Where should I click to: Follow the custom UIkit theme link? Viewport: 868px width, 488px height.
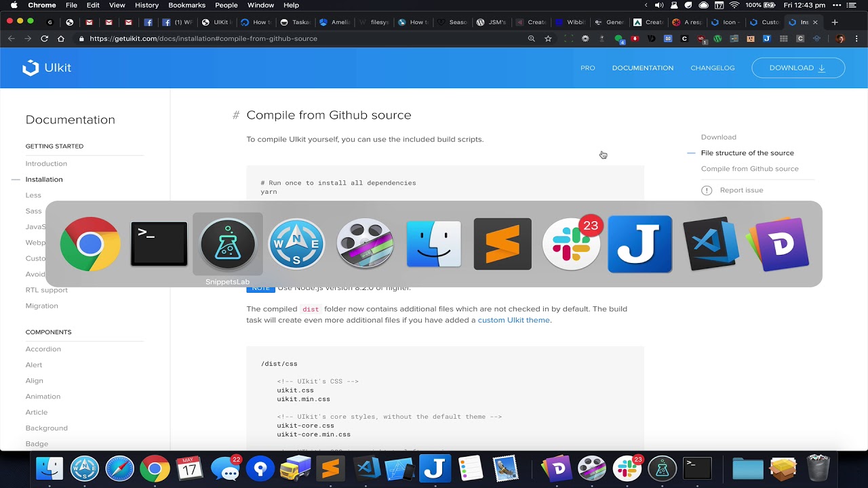tap(513, 320)
